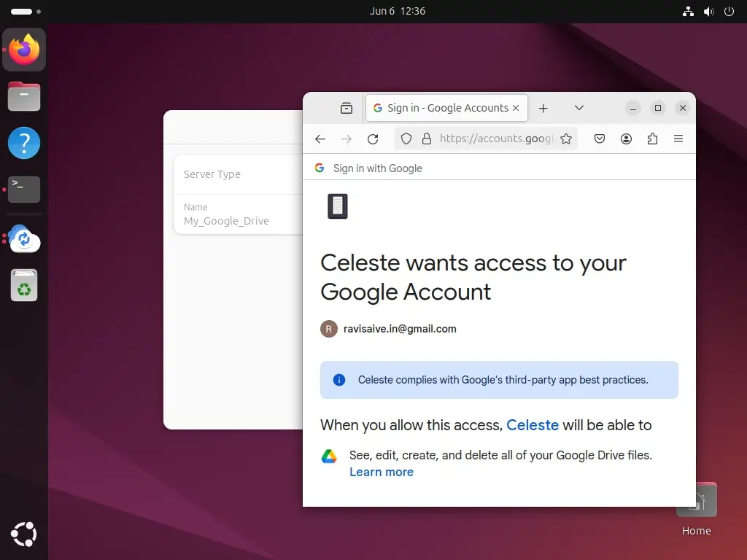This screenshot has width=747, height=560.
Task: Click the ravisaive.in@gmail.com account chip
Action: coord(388,329)
